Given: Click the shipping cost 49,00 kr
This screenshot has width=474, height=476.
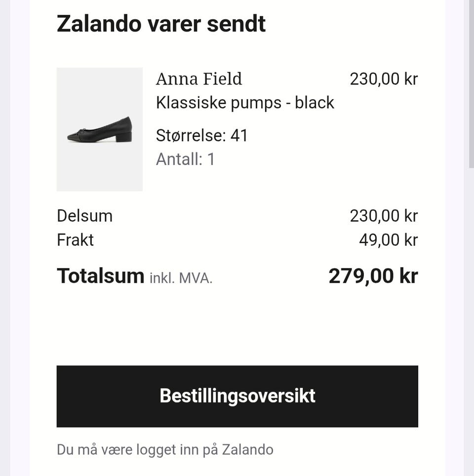Looking at the screenshot, I should click(x=388, y=240).
